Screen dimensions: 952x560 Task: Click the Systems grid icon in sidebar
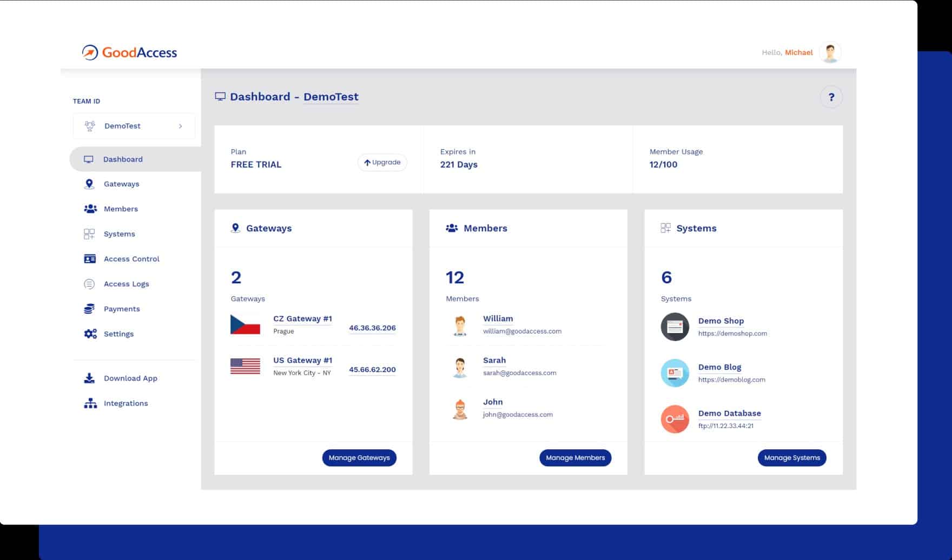[x=89, y=234]
